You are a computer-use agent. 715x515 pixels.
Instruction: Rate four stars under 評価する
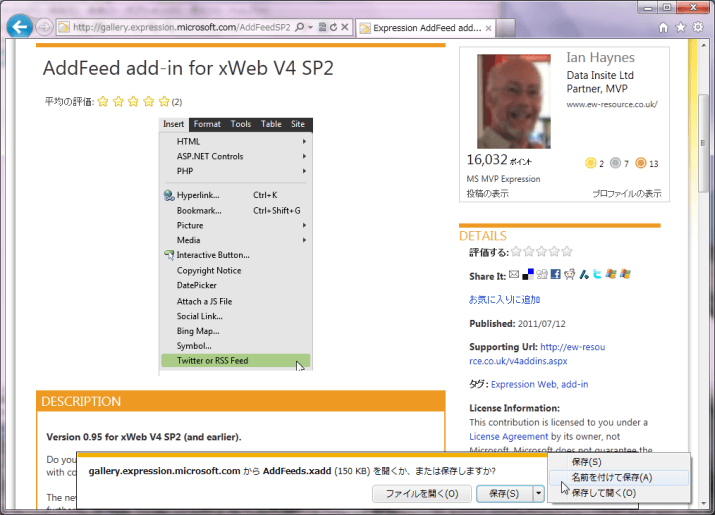[x=554, y=251]
